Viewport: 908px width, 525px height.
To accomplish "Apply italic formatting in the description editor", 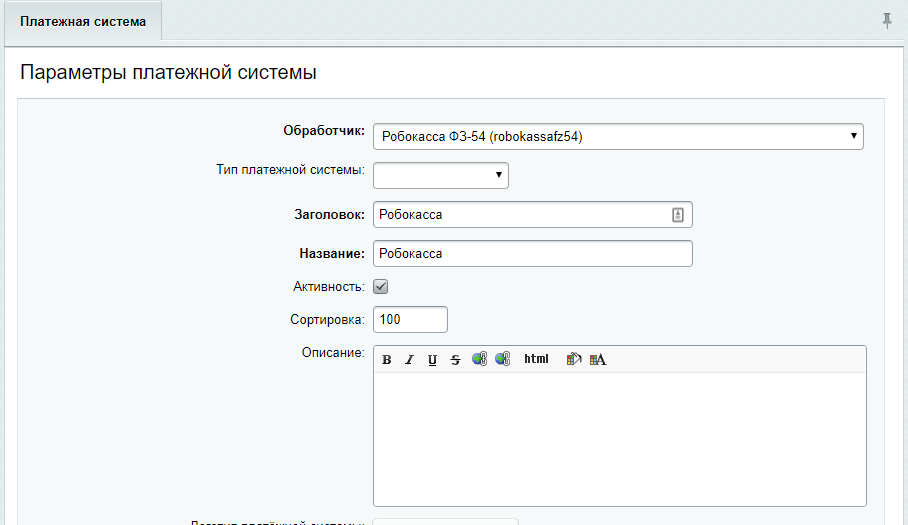I will click(x=408, y=360).
